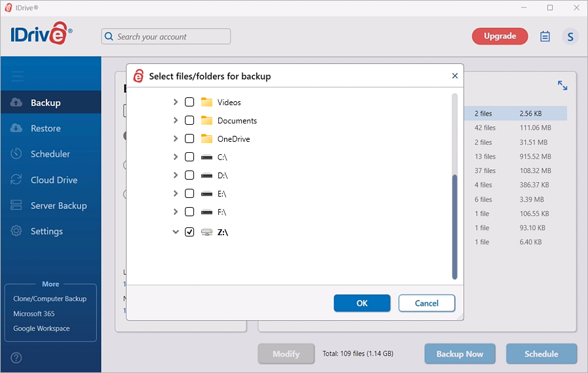Image resolution: width=588 pixels, height=373 pixels.
Task: Expand the D:\ drive tree node
Action: [175, 175]
